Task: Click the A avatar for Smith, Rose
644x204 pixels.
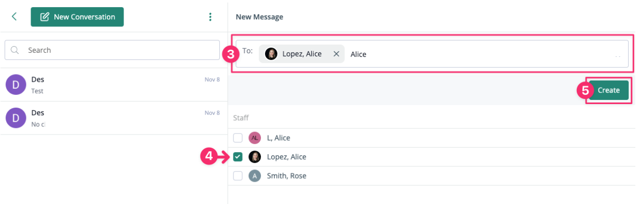Action: [x=254, y=176]
